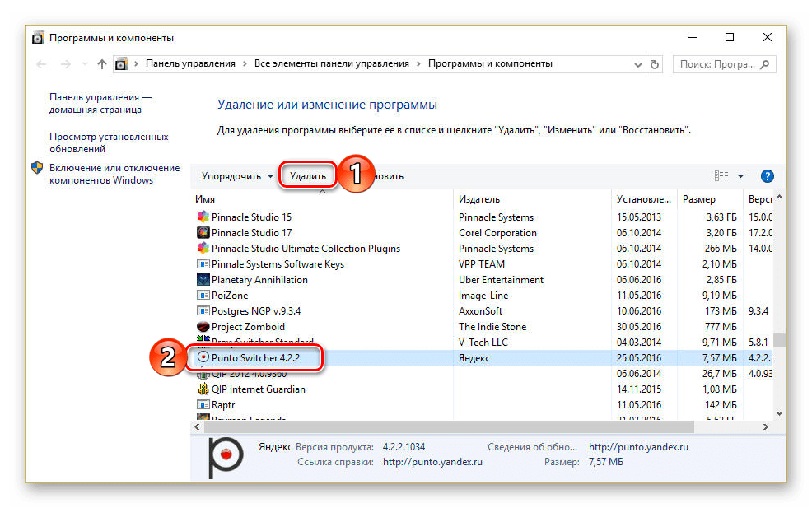Sort list by Издатель column header
This screenshot has width=812, height=508.
(x=479, y=199)
